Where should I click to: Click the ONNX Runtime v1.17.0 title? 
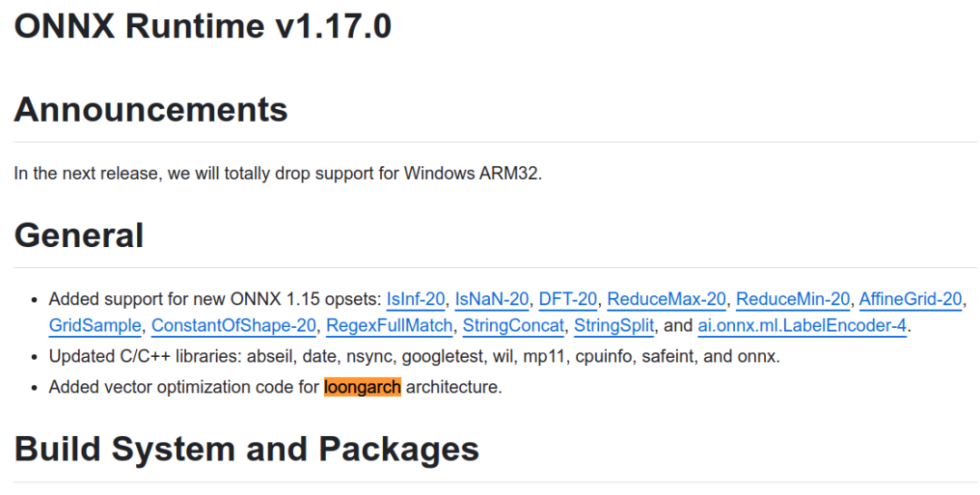[202, 26]
